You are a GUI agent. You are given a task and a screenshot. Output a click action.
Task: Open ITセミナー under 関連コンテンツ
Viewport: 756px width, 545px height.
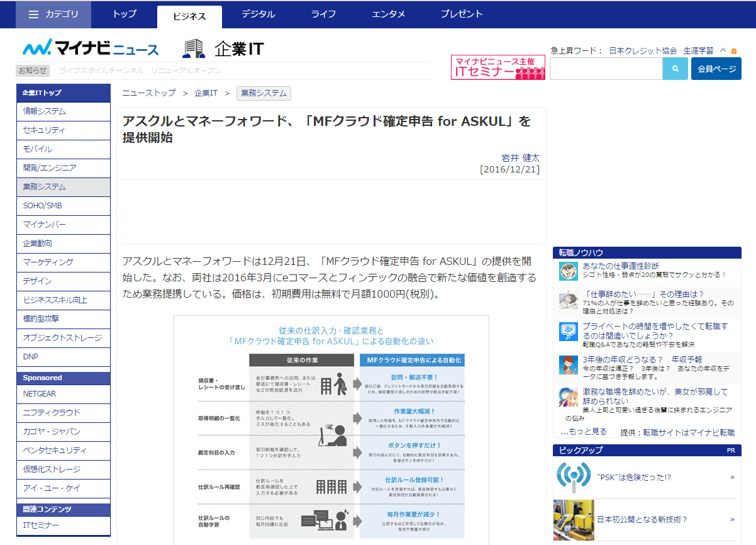pyautogui.click(x=63, y=525)
